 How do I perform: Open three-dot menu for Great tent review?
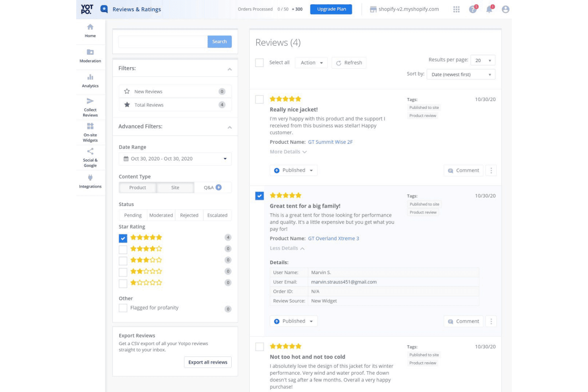(491, 321)
